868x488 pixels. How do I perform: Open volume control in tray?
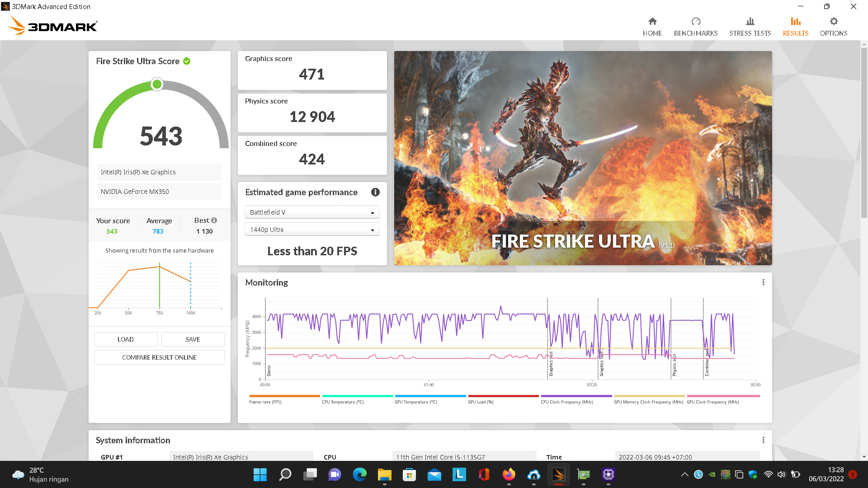click(782, 474)
